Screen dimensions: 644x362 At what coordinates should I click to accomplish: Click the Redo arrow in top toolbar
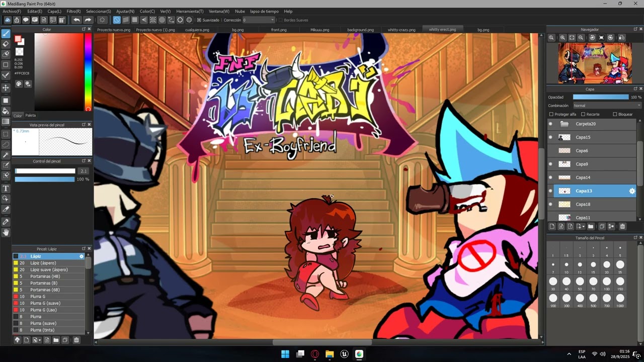[88, 20]
